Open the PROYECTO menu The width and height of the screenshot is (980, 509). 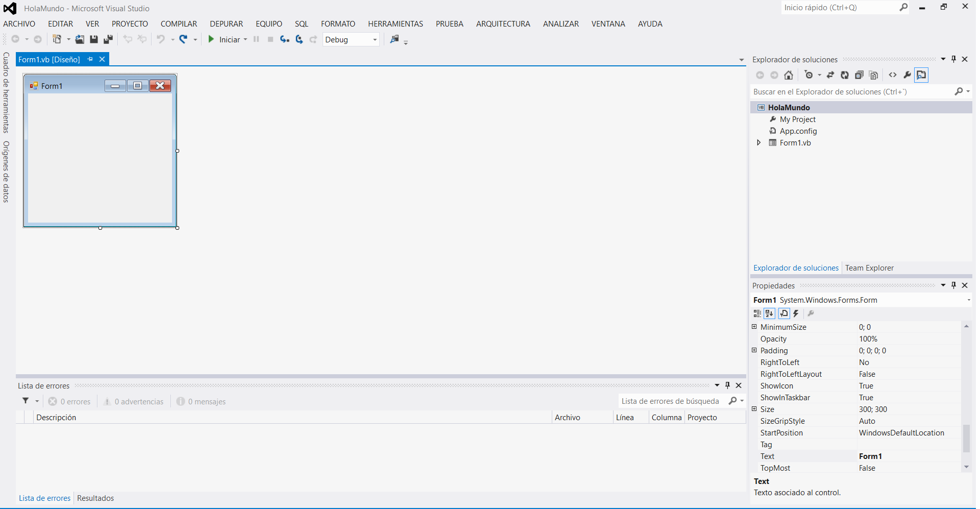[130, 24]
